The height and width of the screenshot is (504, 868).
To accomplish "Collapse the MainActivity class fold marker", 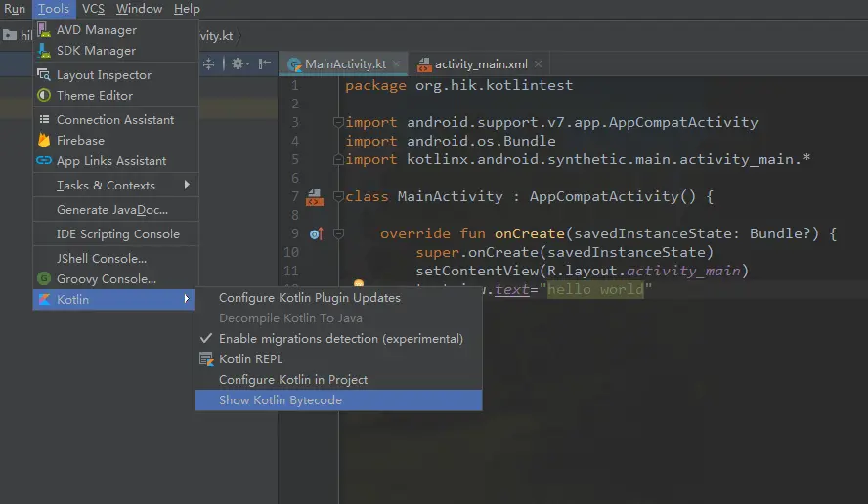I will [x=338, y=196].
